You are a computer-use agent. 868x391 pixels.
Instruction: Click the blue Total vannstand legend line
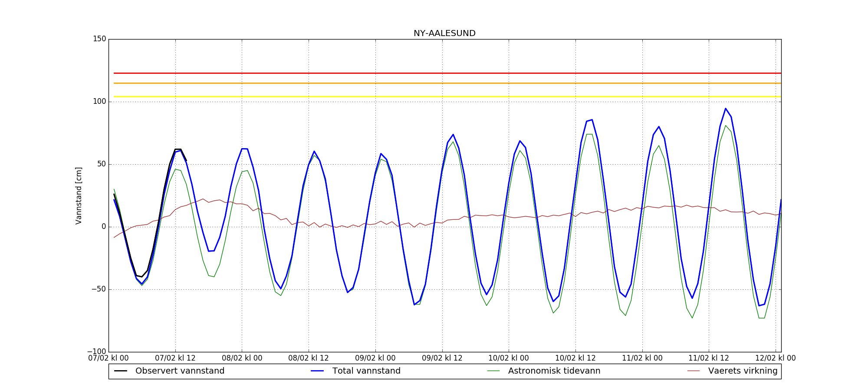318,371
